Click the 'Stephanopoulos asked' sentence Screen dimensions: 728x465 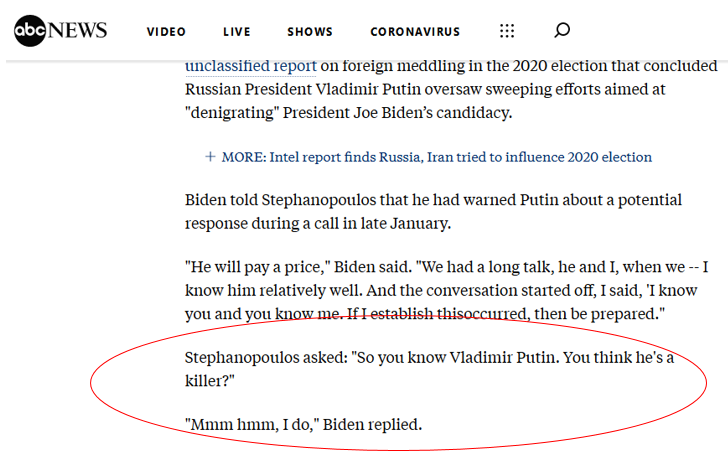429,369
